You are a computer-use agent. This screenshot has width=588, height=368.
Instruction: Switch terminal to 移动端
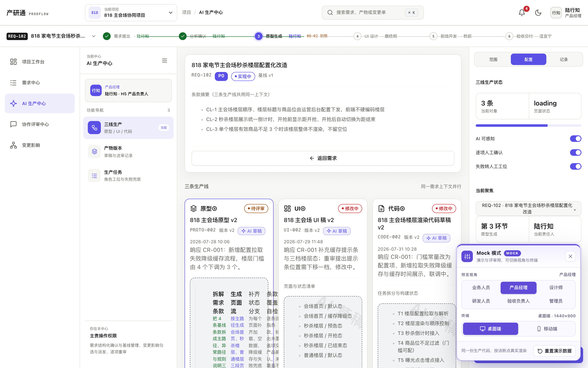tap(547, 329)
